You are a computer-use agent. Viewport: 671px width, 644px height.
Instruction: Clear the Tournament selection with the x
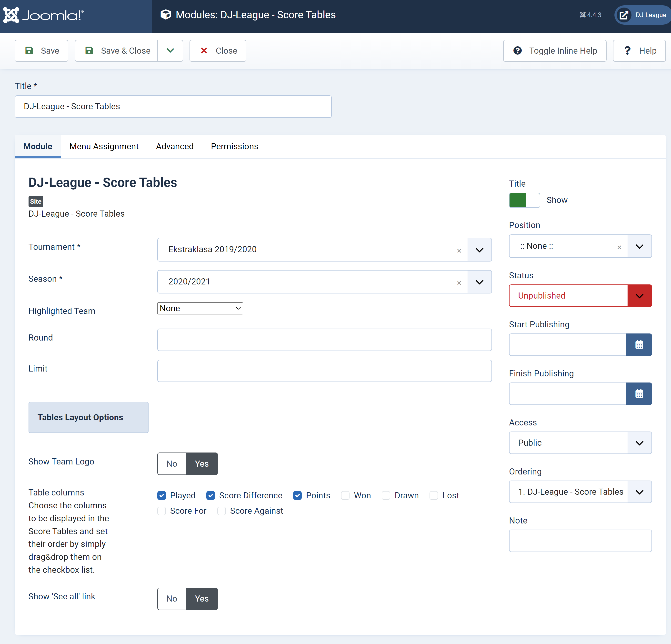459,251
